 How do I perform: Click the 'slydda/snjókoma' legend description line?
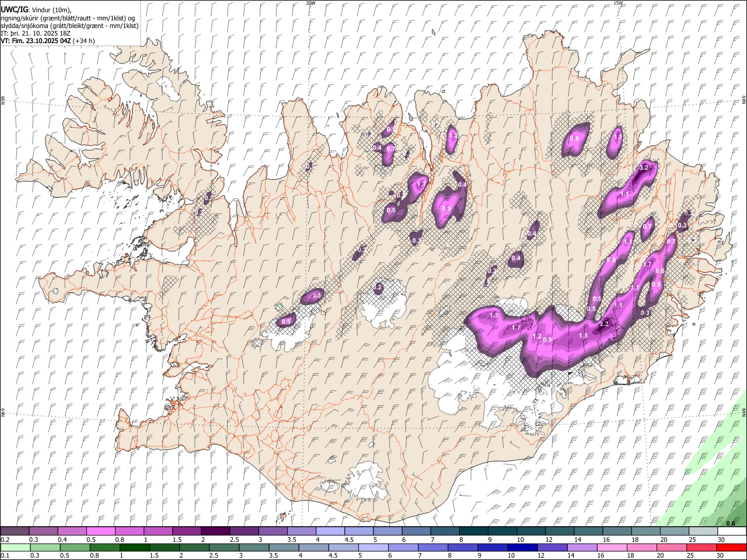tap(69, 26)
